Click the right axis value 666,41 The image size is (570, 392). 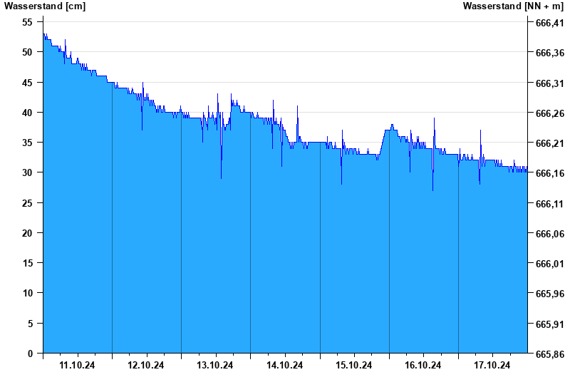(550, 24)
